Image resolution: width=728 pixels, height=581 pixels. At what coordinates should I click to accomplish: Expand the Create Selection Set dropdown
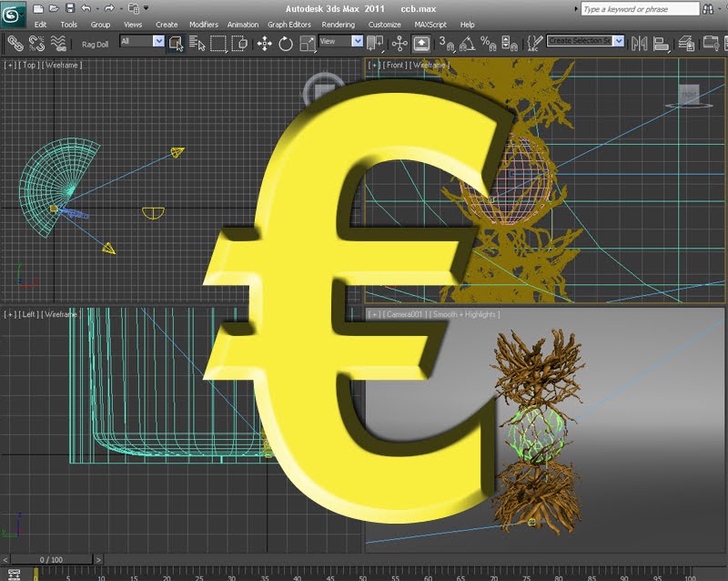[x=619, y=41]
